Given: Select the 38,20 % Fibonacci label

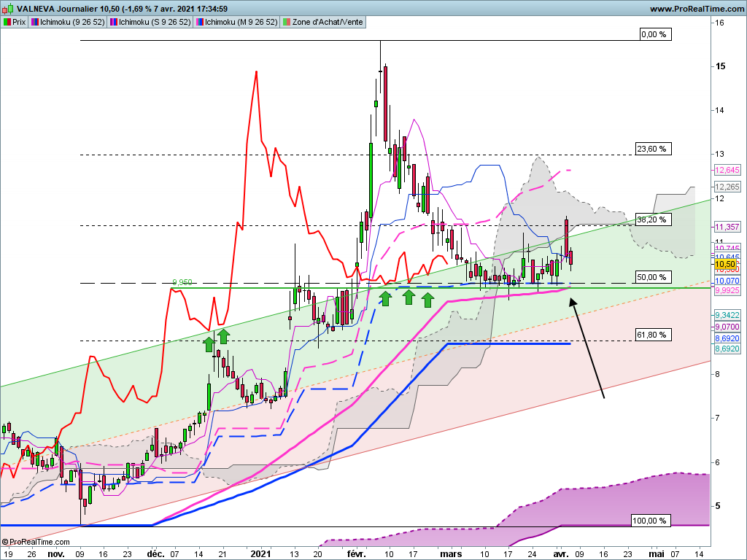Looking at the screenshot, I should (x=654, y=219).
